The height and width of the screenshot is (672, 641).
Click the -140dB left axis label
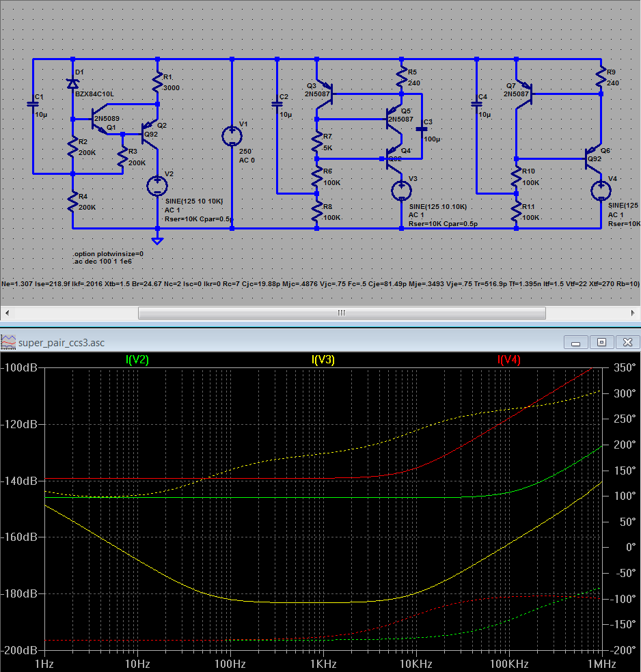pyautogui.click(x=19, y=480)
